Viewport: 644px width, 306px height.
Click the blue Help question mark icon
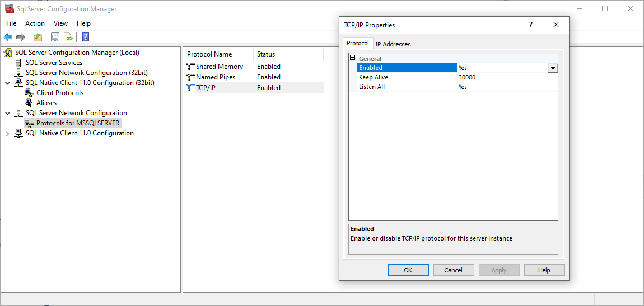tap(86, 37)
